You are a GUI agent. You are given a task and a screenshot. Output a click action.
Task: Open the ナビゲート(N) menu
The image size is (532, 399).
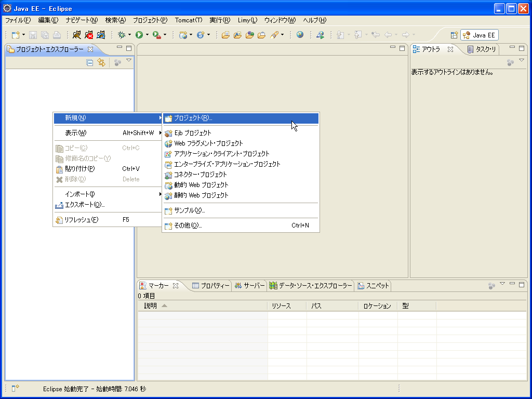tap(82, 20)
